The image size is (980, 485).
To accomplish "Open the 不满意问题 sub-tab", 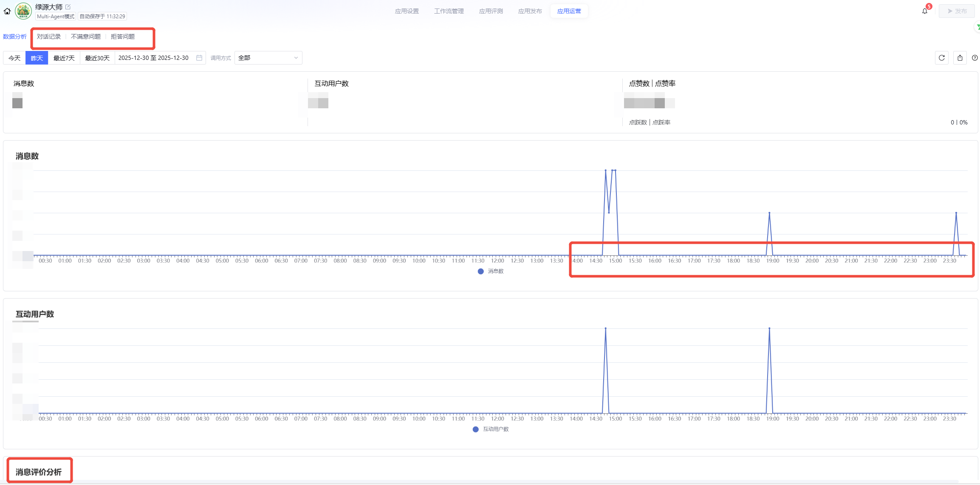I will [86, 37].
